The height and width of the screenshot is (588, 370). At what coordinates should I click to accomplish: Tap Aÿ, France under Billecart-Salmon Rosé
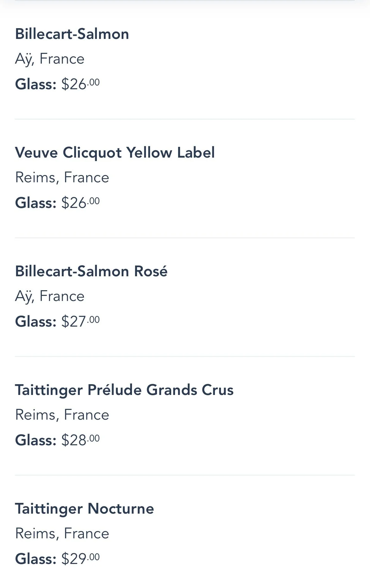(x=50, y=296)
